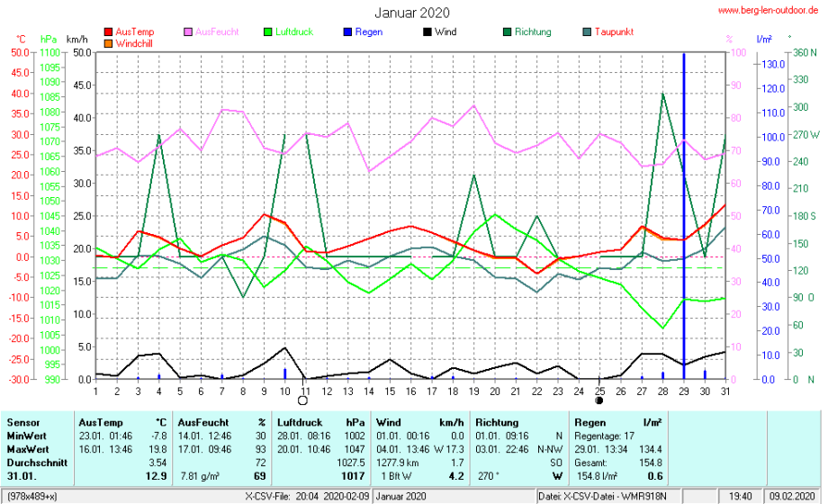Image resolution: width=828 pixels, height=504 pixels.
Task: Select the Sensor header in the statistics table
Action: [22, 422]
